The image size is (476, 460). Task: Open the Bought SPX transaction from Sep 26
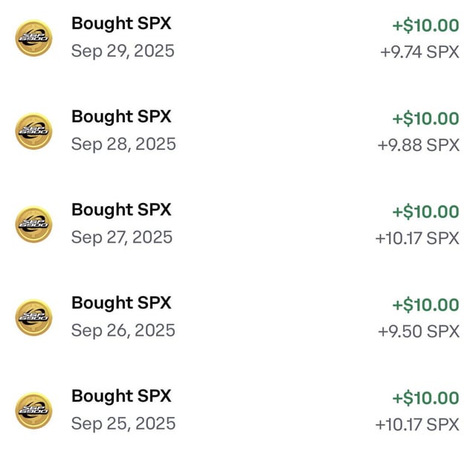[x=121, y=303]
